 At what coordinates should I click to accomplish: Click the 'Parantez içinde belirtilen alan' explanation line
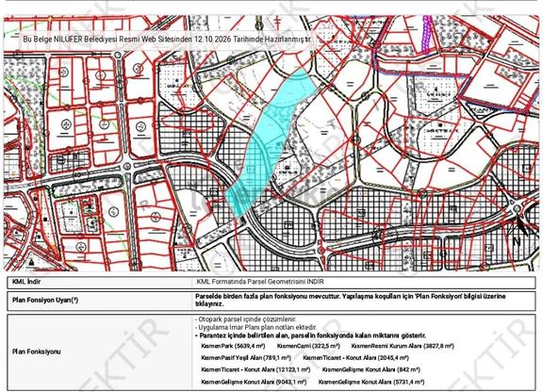click(311, 335)
